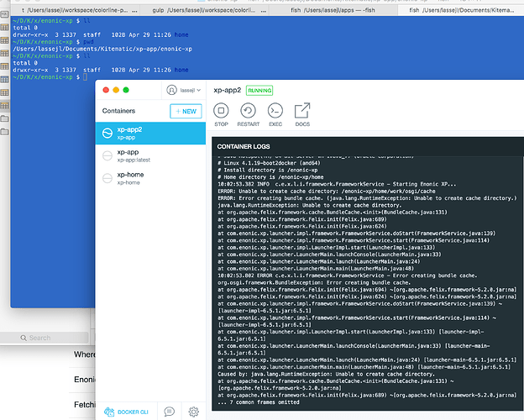The height and width of the screenshot is (420, 524).
Task: Click the CONTAINER LOGS heading
Action: (244, 146)
